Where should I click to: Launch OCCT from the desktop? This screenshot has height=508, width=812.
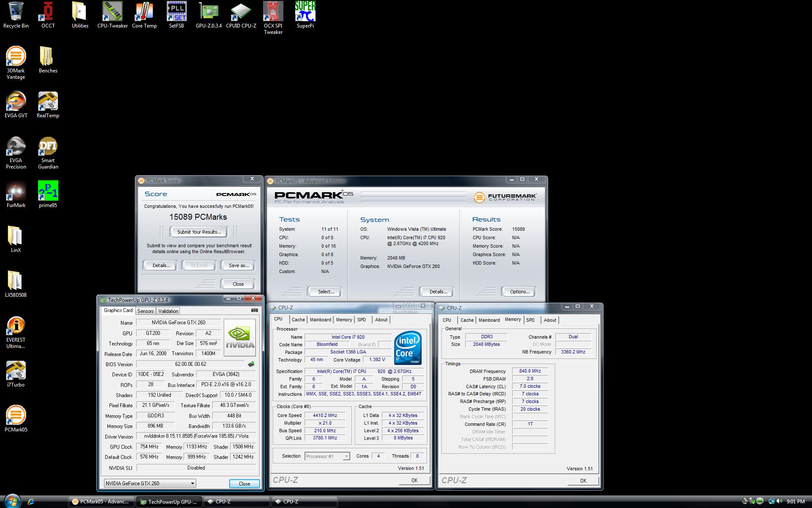48,15
